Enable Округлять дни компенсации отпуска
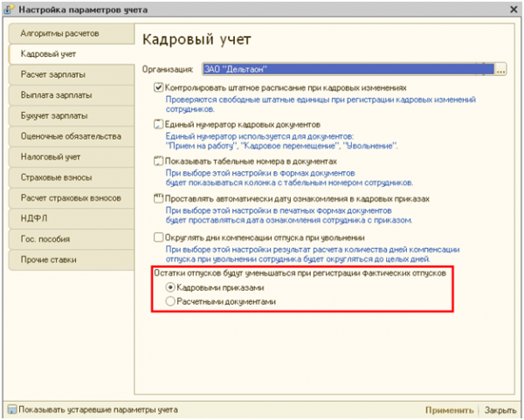Screen dimensions: 524x420 coord(158,237)
